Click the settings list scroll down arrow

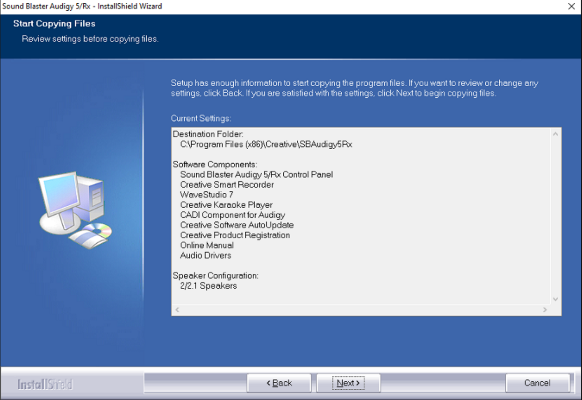tap(555, 299)
